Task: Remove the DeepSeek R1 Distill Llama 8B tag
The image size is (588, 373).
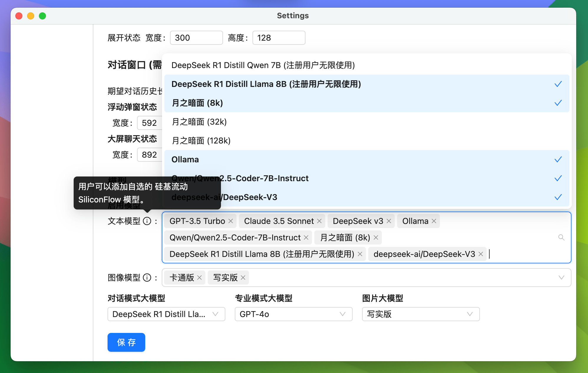Action: (x=360, y=254)
